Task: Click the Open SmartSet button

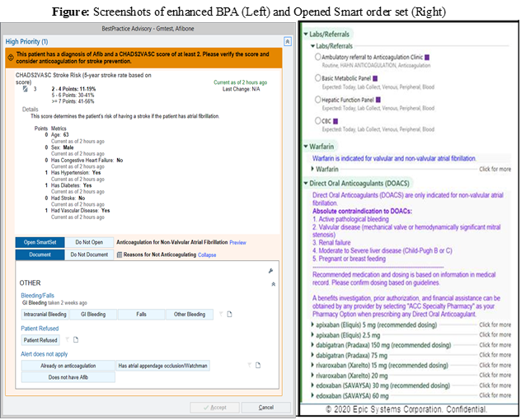Action: click(40, 243)
